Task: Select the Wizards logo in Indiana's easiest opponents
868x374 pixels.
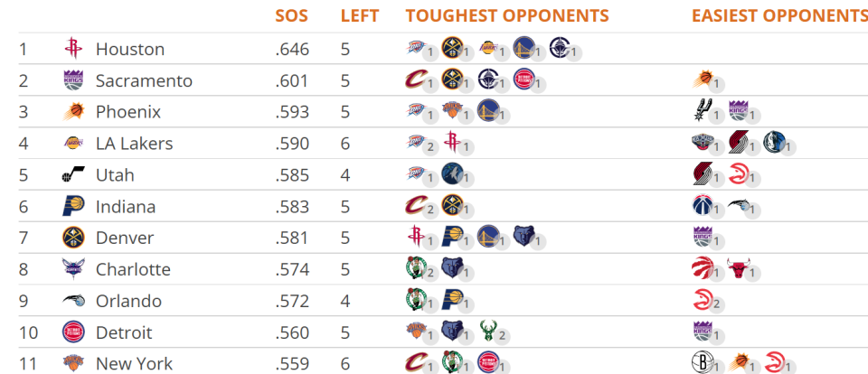Action: click(702, 205)
